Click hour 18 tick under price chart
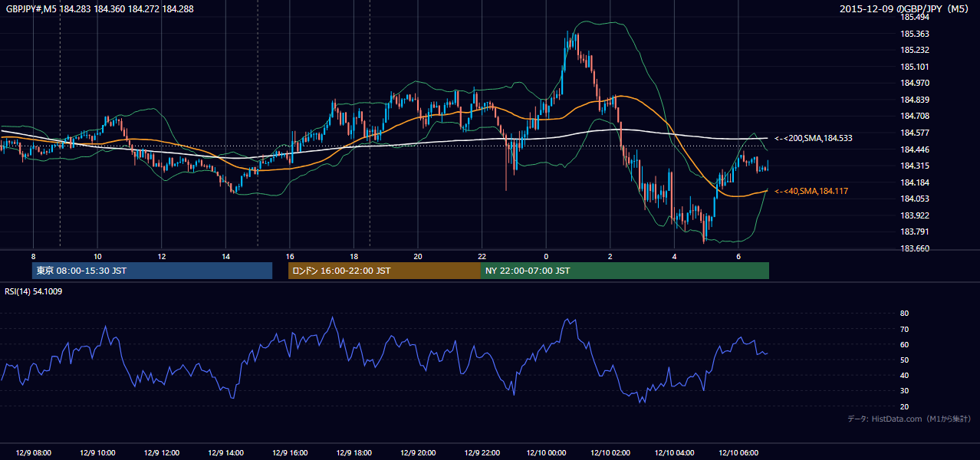Screen dimensions: 980x460 (354, 256)
